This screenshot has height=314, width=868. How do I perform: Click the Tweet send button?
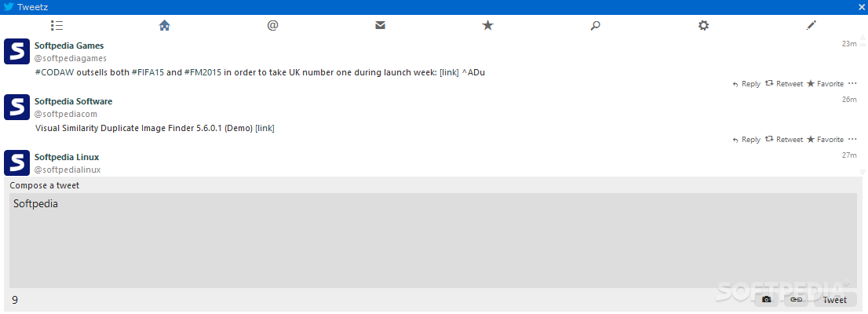pos(835,300)
